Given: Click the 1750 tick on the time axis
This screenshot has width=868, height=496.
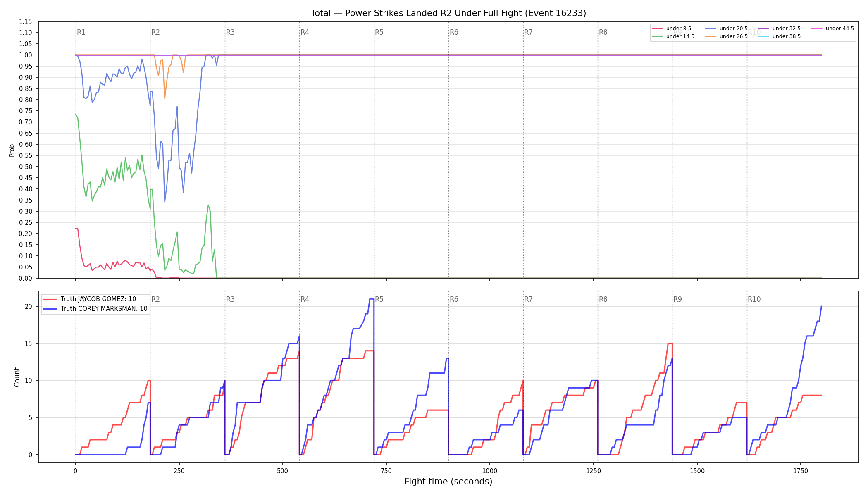Looking at the screenshot, I should click(x=801, y=470).
